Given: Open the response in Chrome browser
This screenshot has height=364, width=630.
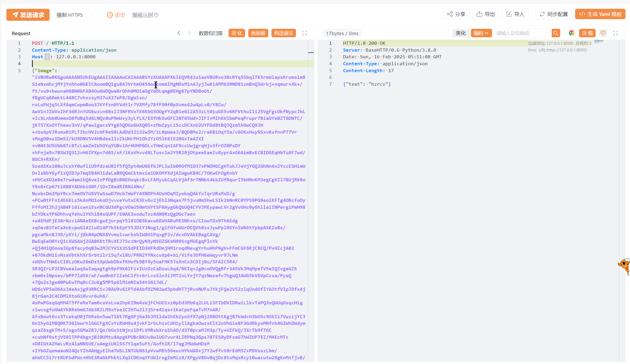Looking at the screenshot, I should pos(571,33).
